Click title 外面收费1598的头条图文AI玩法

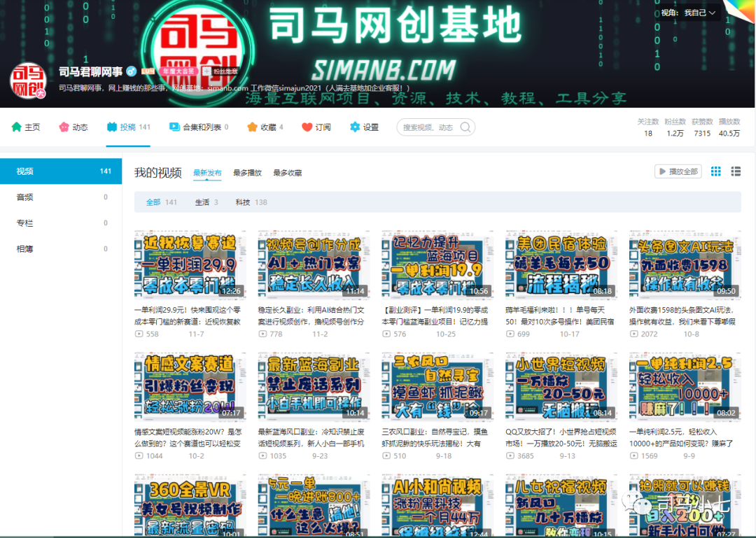pyautogui.click(x=682, y=316)
